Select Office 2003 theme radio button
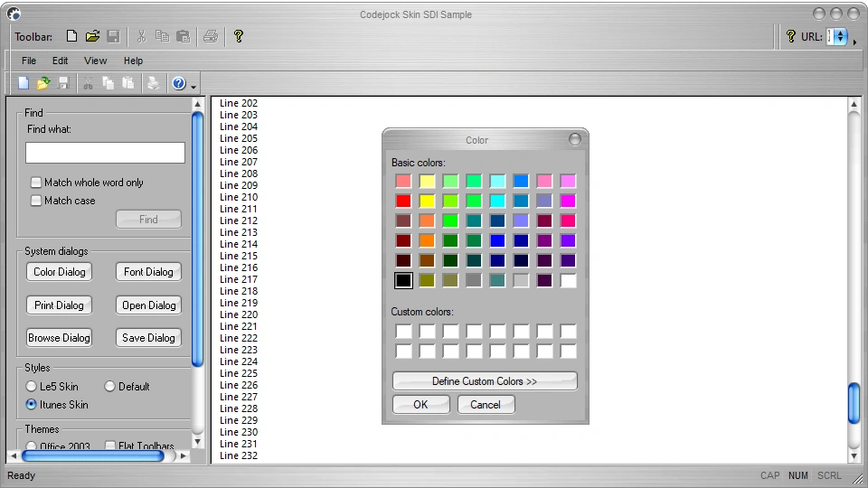Screen dimensions: 868x488 pos(31,446)
